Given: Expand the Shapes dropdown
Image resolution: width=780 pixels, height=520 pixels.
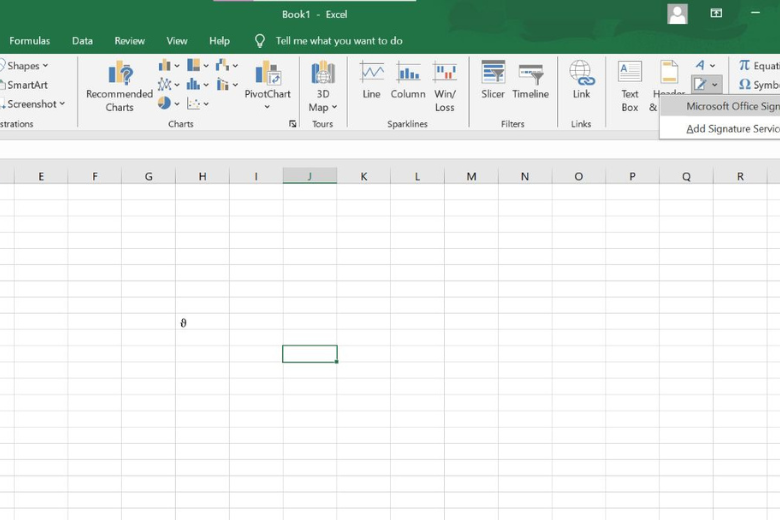Looking at the screenshot, I should click(x=28, y=66).
